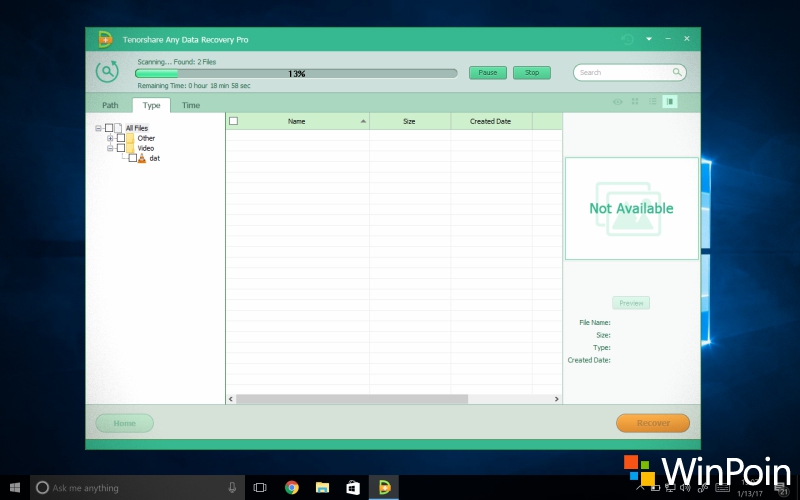Click 'Scanning... Found: 2 Files' status text

177,62
